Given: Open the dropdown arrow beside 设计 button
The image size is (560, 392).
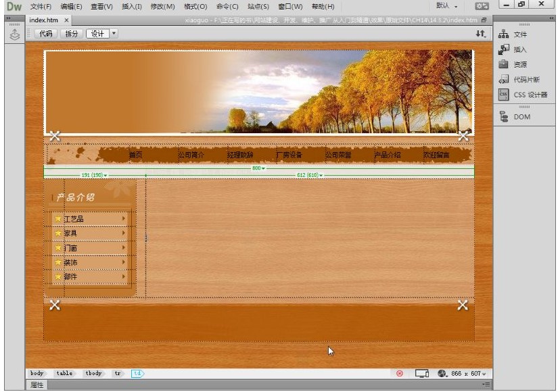Looking at the screenshot, I should (x=114, y=33).
